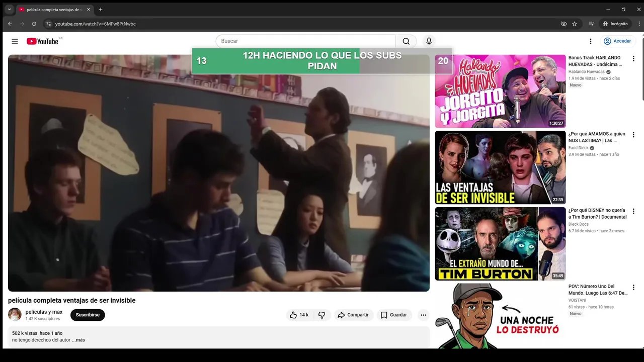Open ¿Por qué DISNEY no quería title
The width and height of the screenshot is (644, 362).
(x=597, y=214)
